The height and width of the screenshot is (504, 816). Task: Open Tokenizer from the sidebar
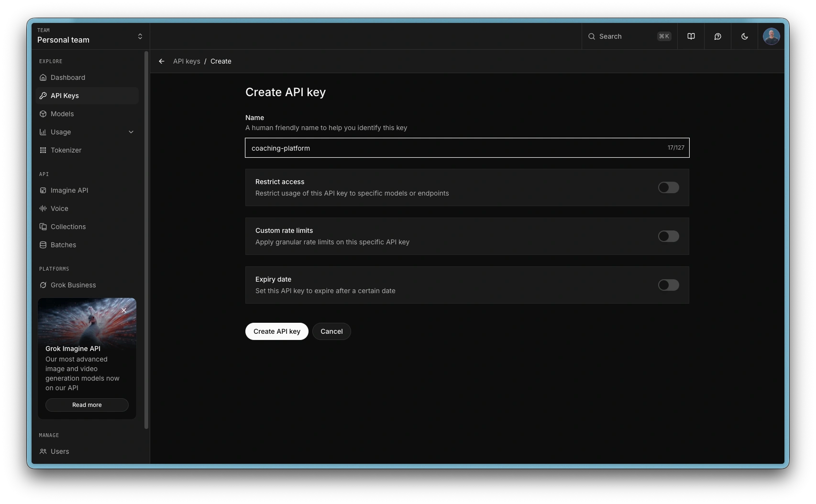pos(66,150)
